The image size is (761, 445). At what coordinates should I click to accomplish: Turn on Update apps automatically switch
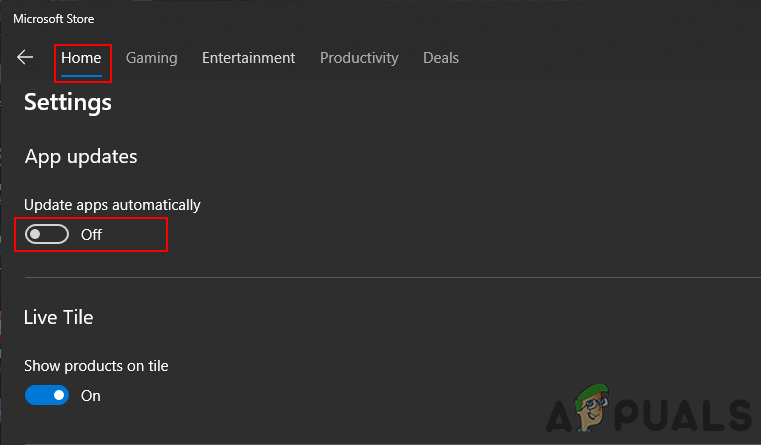pos(47,235)
